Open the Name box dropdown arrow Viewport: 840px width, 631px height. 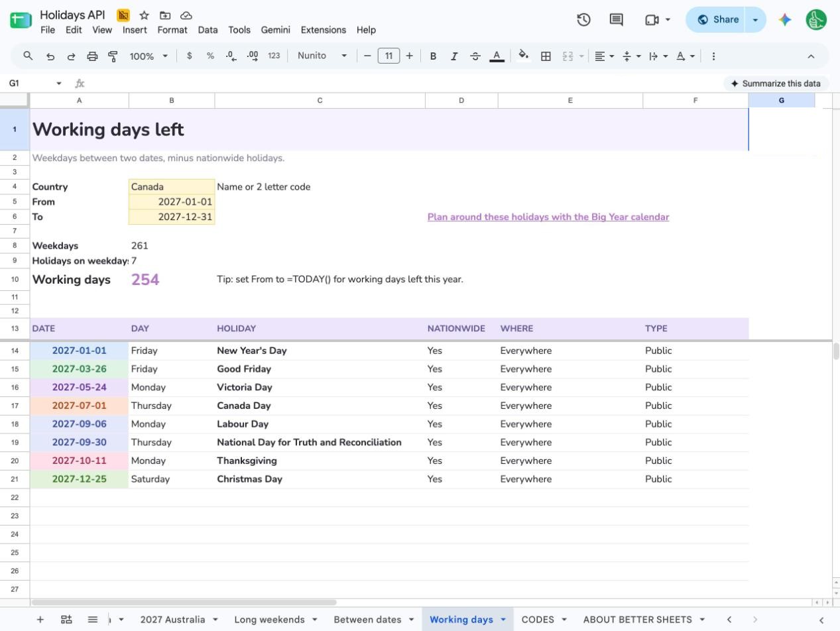pyautogui.click(x=59, y=84)
